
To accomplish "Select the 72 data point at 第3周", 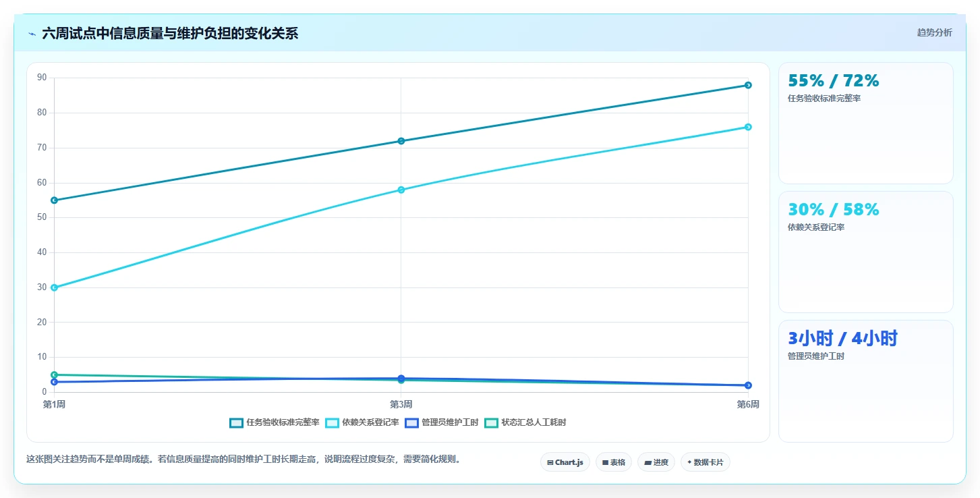I will (x=401, y=141).
